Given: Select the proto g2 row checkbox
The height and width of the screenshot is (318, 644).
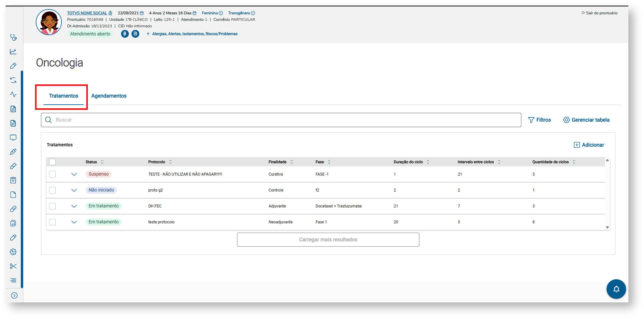Looking at the screenshot, I should [x=52, y=190].
